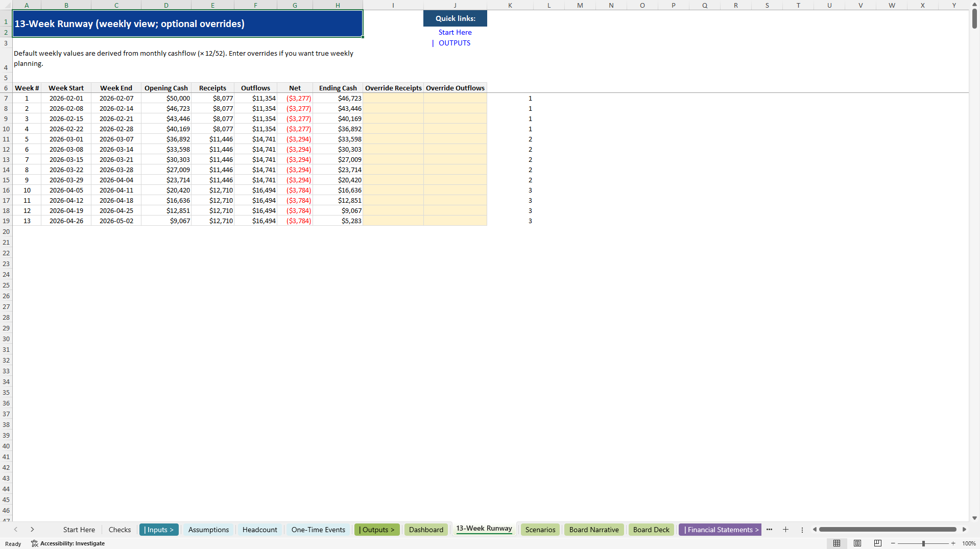Click the horizontal scrollbar thumb
The width and height of the screenshot is (980, 549).
point(888,530)
